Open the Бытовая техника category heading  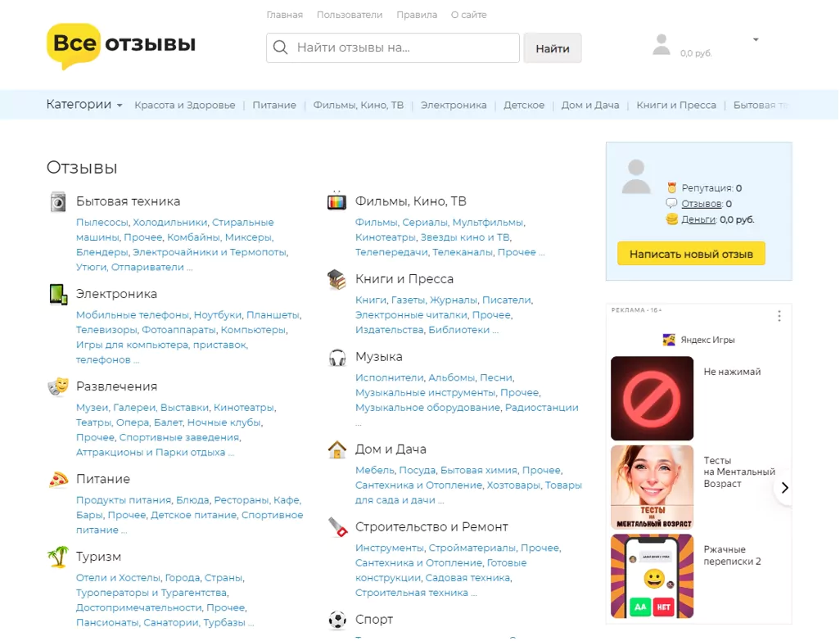tap(128, 202)
